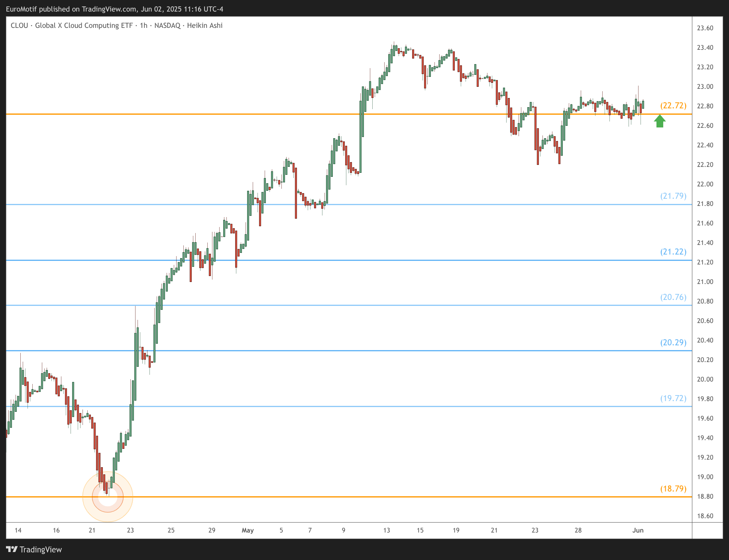Click the 23.60 price axis label
Screen dimensions: 729x560
(705, 28)
